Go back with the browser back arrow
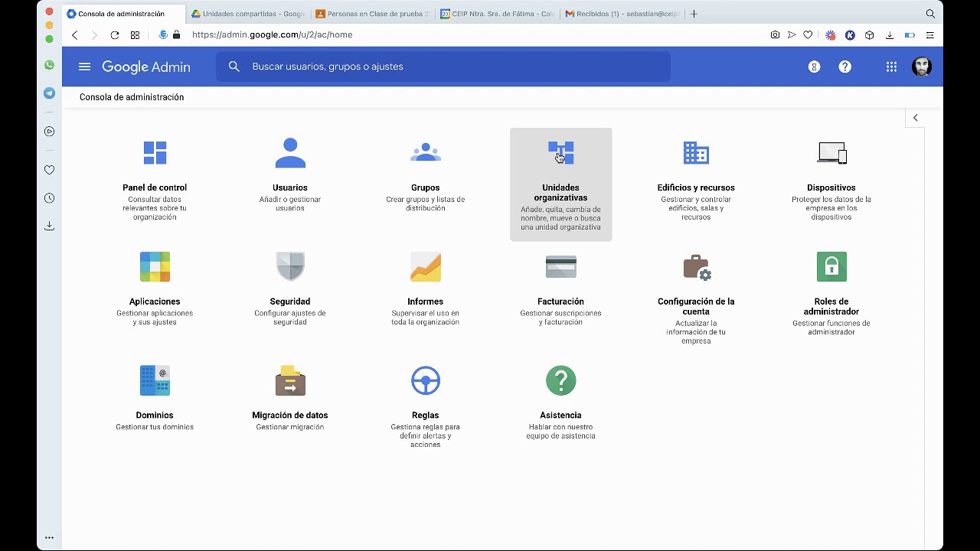The height and width of the screenshot is (551, 980). [x=74, y=35]
